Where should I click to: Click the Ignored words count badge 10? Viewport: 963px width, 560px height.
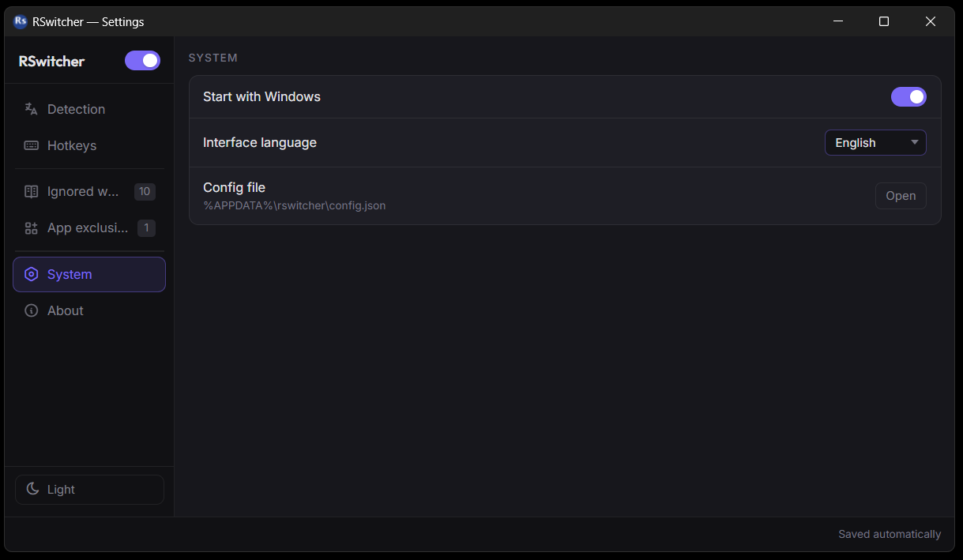(145, 191)
